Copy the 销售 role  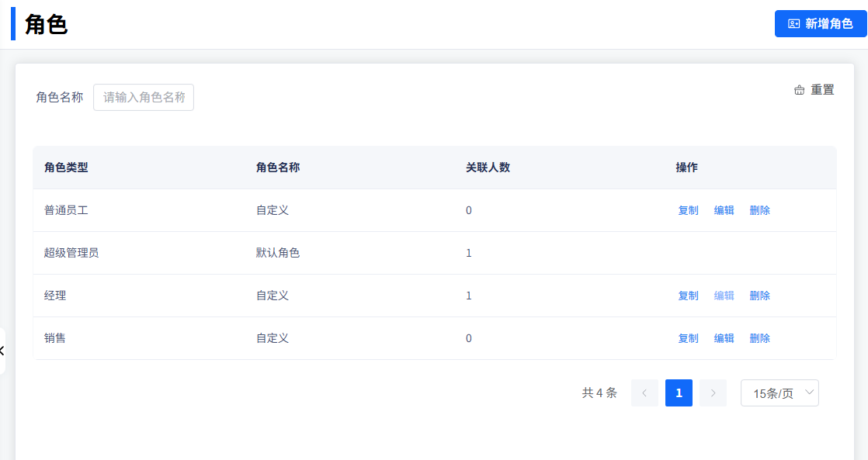688,338
